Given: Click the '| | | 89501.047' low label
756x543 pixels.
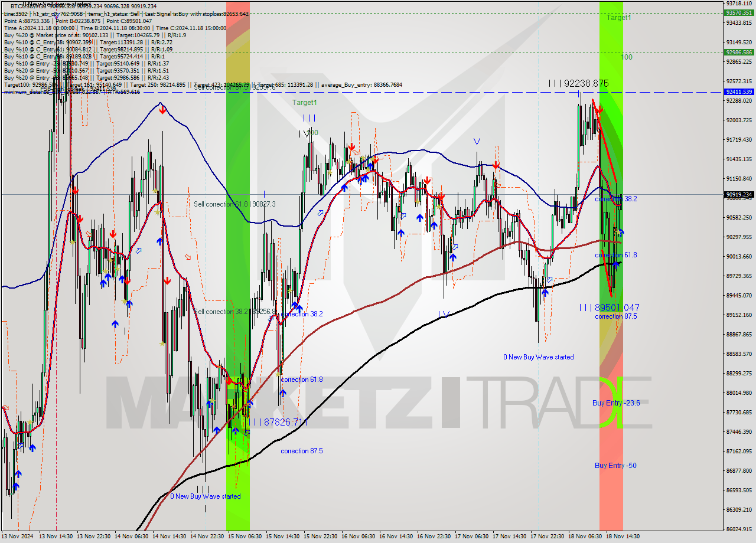Looking at the screenshot, I should click(609, 308).
